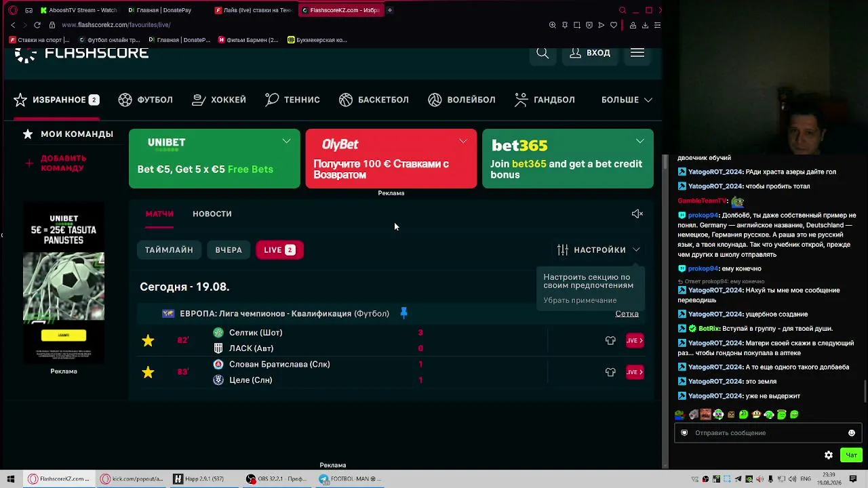Viewport: 868px width, 488px height.
Task: Open chat settings gear icon
Action: coord(828,455)
